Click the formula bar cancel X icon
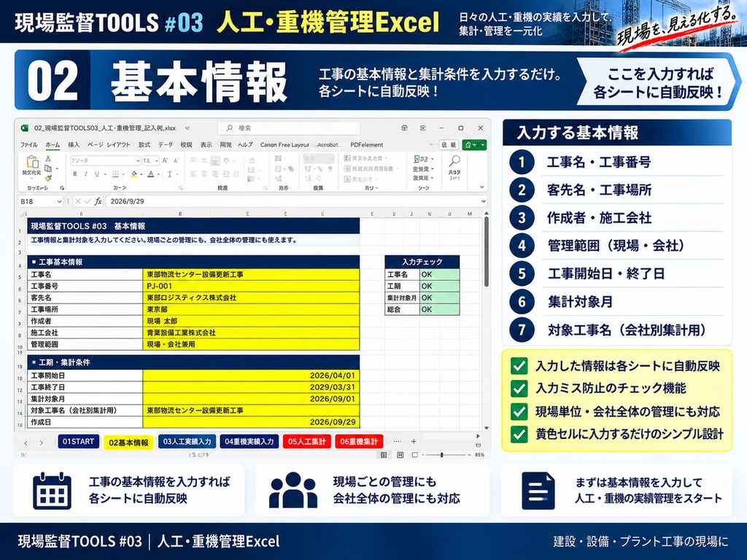The image size is (747, 560). (77, 201)
